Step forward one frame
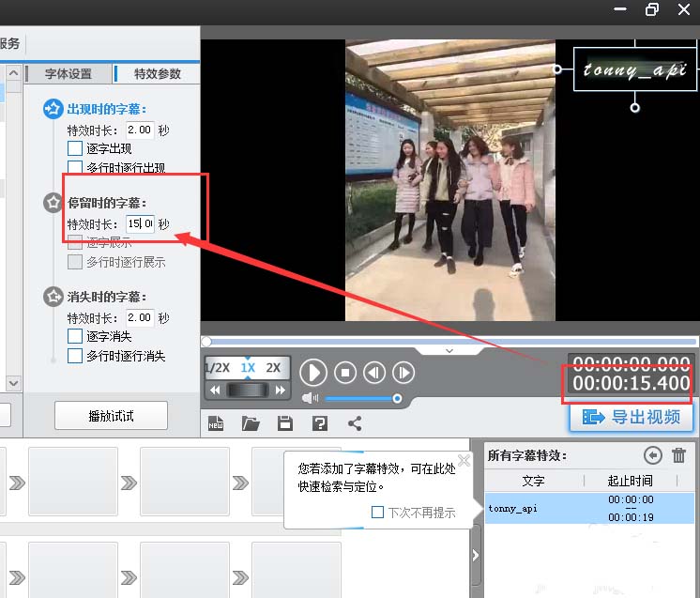Image resolution: width=700 pixels, height=598 pixels. (x=403, y=373)
